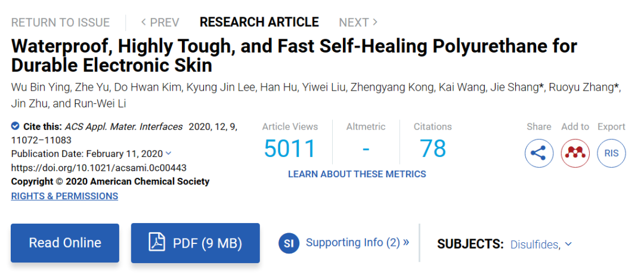Export citation via RIS button

[x=611, y=153]
